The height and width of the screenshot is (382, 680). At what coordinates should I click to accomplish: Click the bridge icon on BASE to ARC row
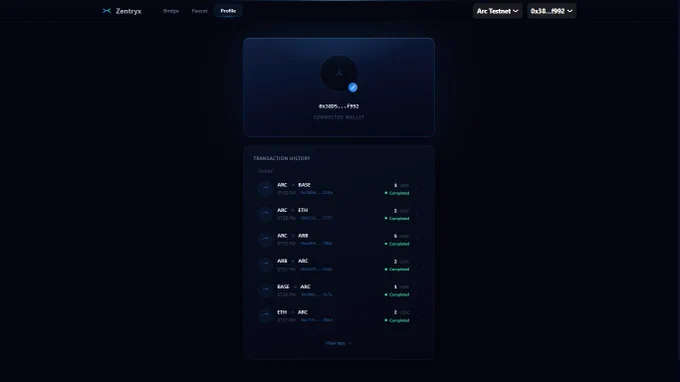pos(265,290)
